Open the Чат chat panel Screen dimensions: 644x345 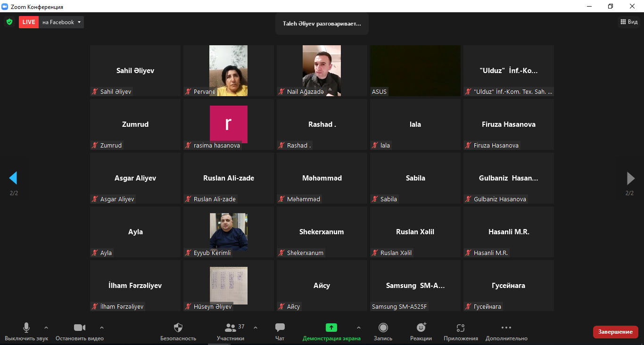click(x=280, y=332)
